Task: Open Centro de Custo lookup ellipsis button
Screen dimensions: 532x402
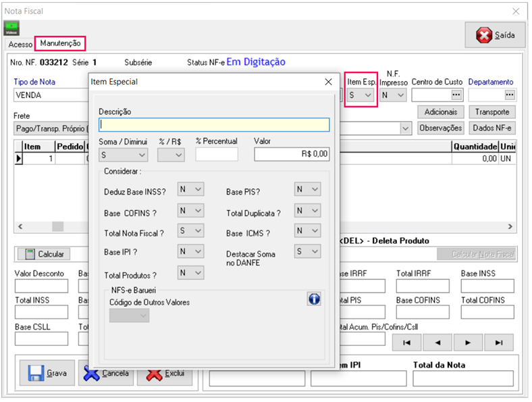Action: pos(457,95)
